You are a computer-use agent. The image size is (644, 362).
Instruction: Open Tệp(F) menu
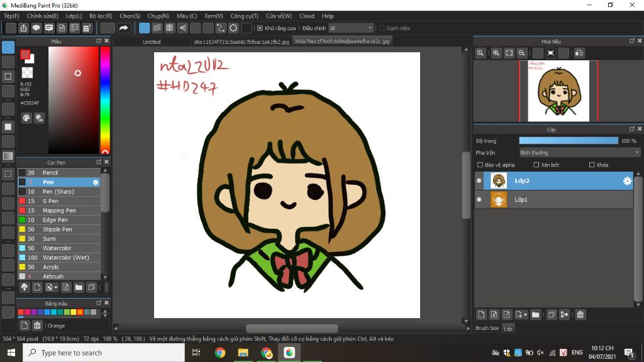tap(11, 16)
